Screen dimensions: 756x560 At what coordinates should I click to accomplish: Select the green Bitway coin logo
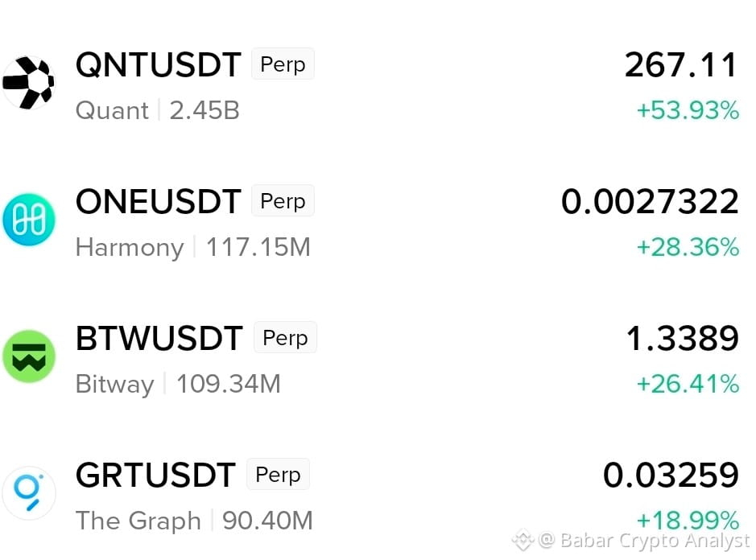coord(28,356)
